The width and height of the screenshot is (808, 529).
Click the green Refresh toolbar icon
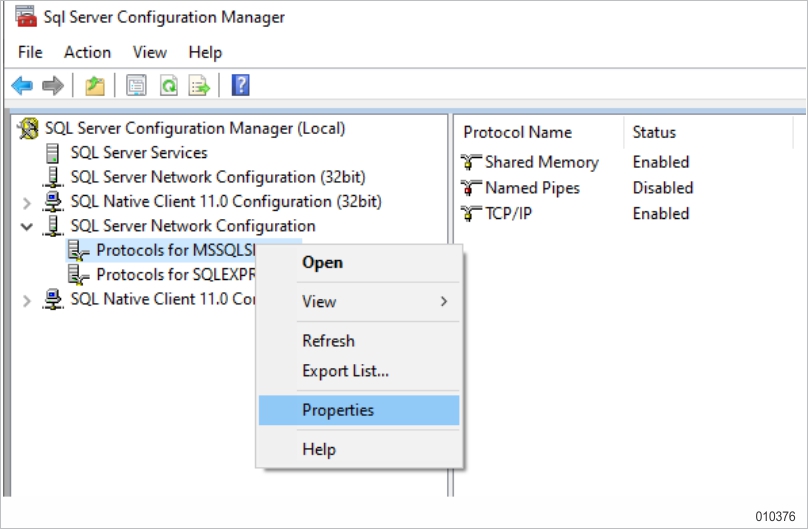coord(169,86)
